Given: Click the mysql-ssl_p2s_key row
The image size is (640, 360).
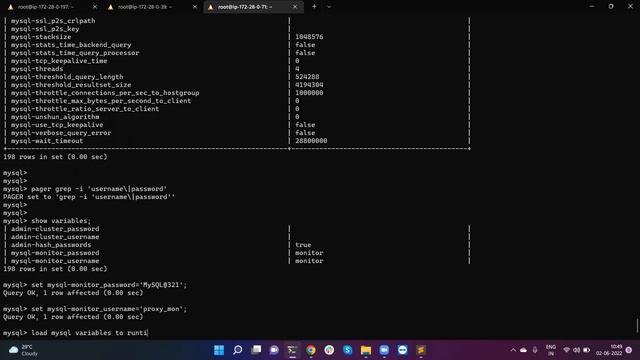Looking at the screenshot, I should pos(237,29).
